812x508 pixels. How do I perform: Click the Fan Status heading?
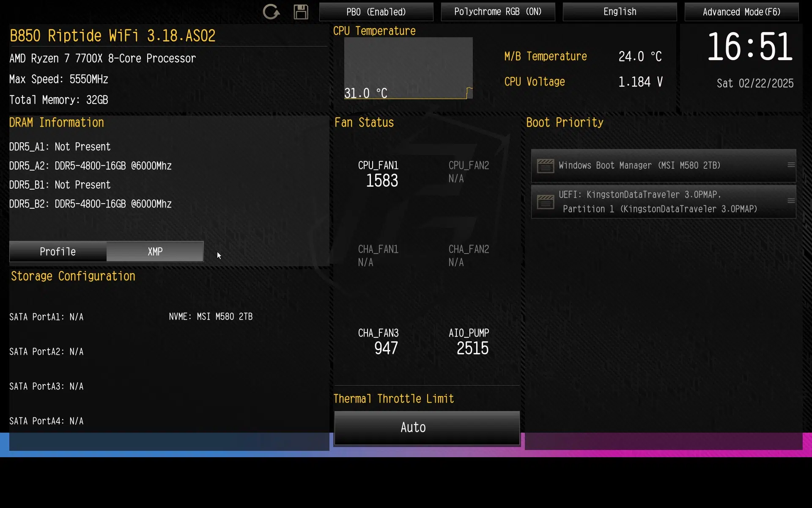pyautogui.click(x=364, y=123)
